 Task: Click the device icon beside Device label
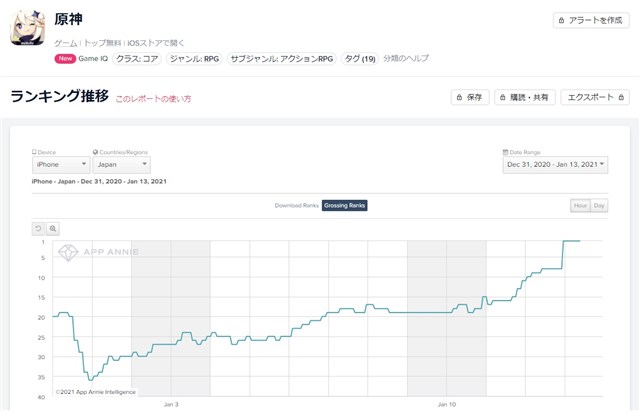(34, 152)
